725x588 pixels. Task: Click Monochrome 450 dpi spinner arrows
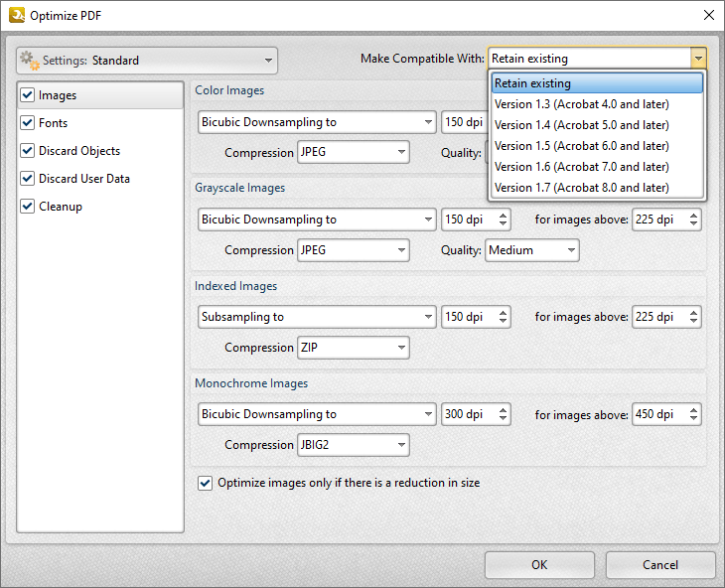click(x=693, y=414)
